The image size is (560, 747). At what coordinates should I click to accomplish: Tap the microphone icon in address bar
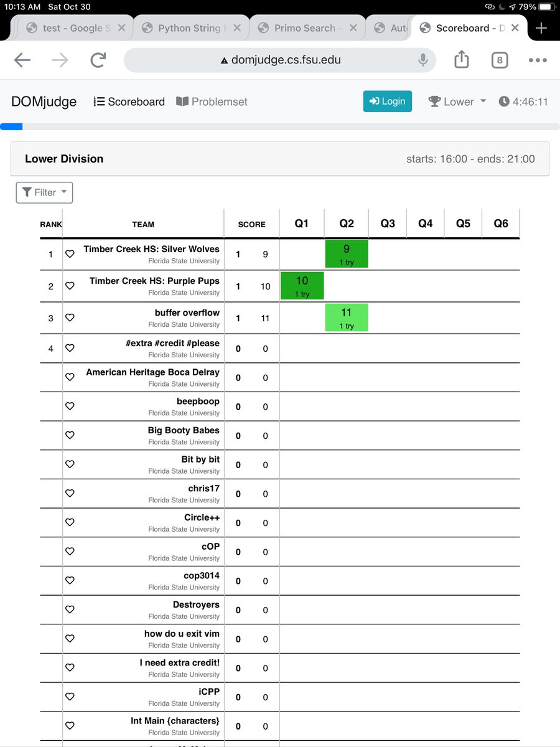tap(422, 60)
